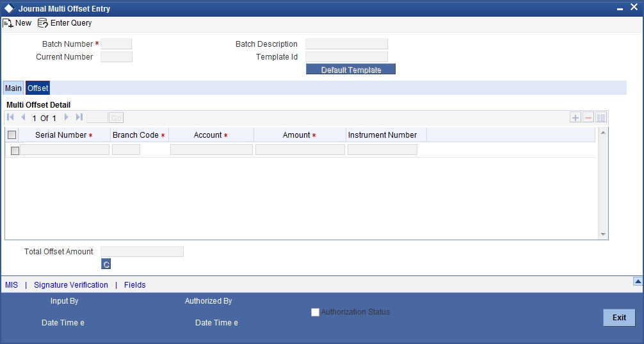
Task: Click the Go button in pagination
Action: tap(117, 118)
